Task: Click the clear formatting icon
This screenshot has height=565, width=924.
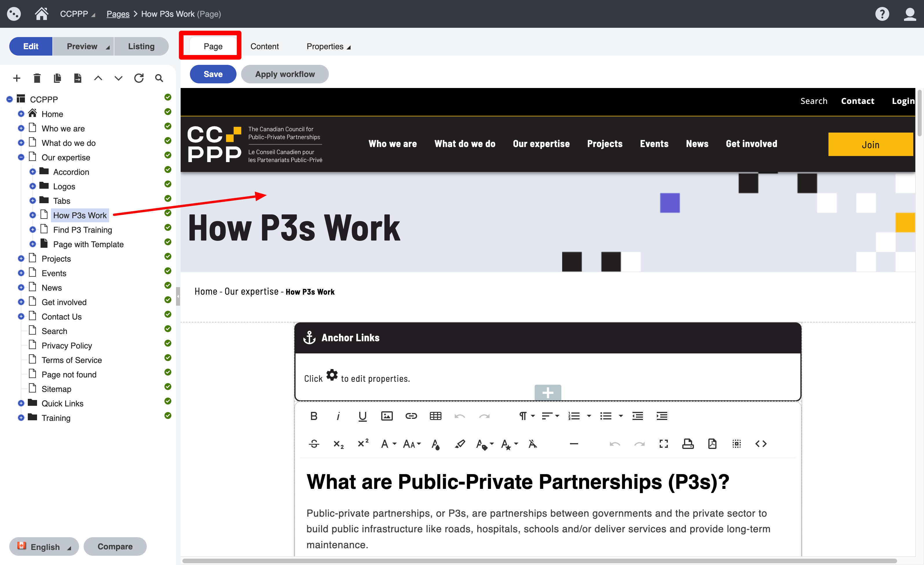Action: tap(533, 444)
